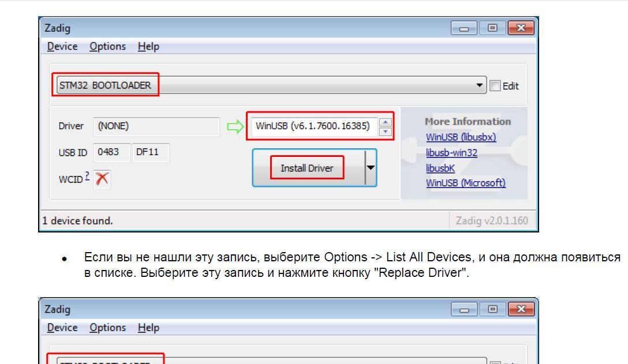This screenshot has height=364, width=628.
Task: Minimize the upper Zadig window
Action: [x=469, y=28]
